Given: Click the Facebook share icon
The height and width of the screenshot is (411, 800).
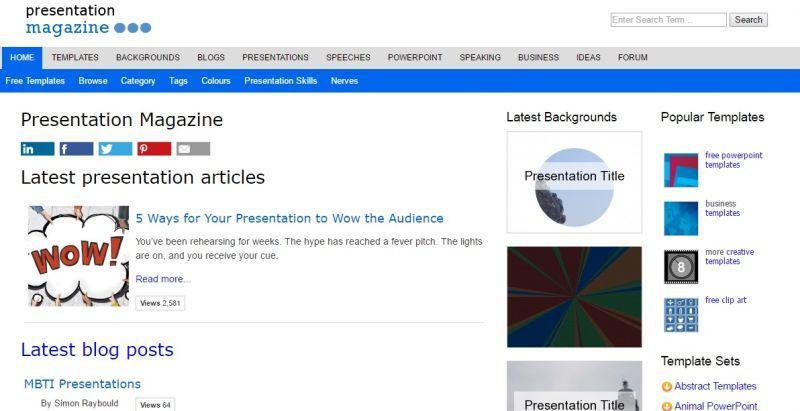Looking at the screenshot, I should (77, 149).
